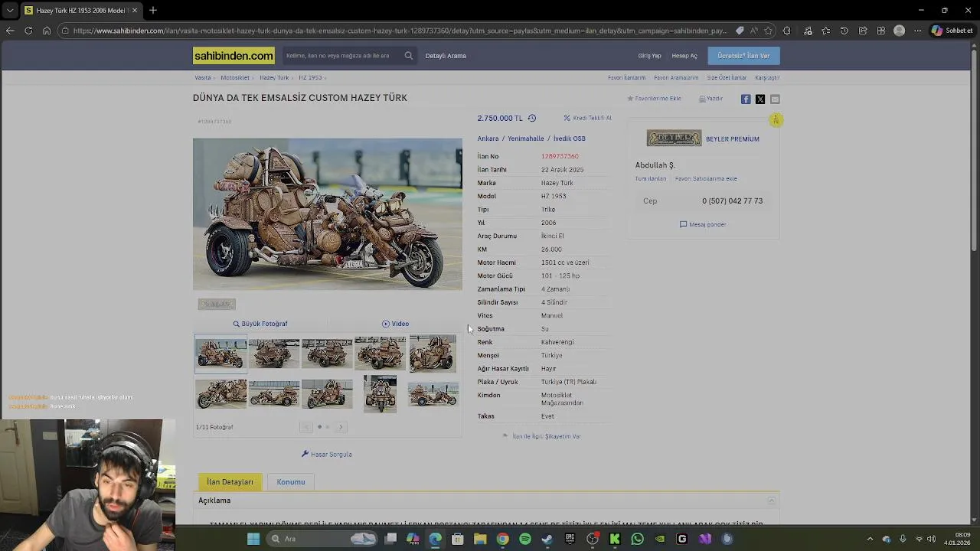Screen dimensions: 980x551
Task: Open seller's Tüm İlanları link
Action: (x=650, y=178)
